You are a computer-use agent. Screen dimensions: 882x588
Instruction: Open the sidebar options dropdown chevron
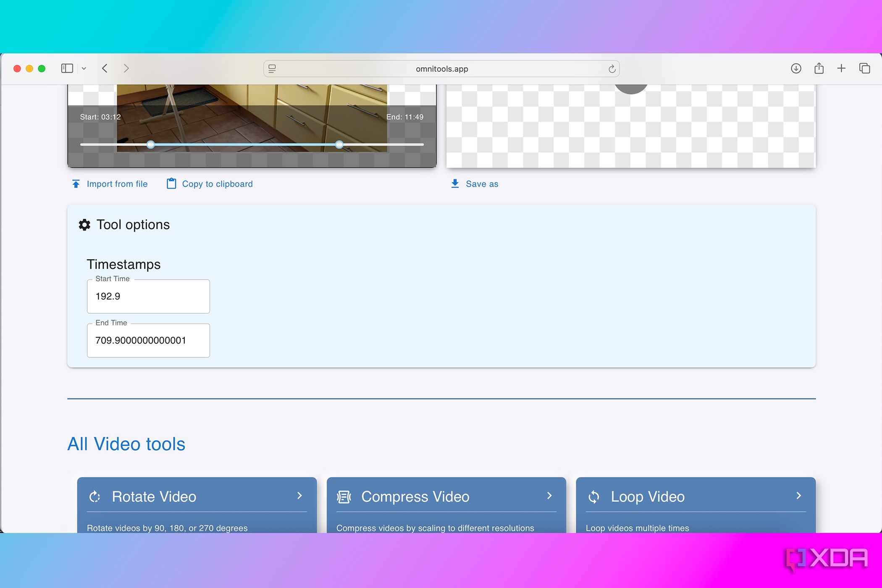(x=84, y=68)
